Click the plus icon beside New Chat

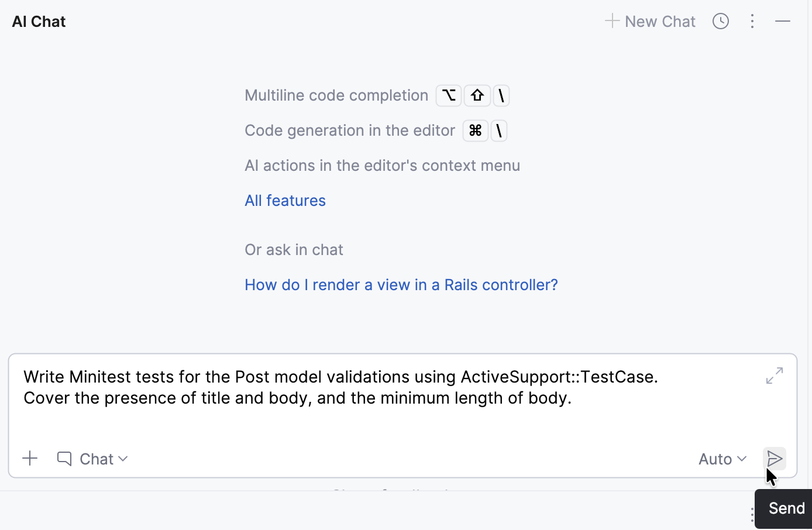tap(612, 21)
